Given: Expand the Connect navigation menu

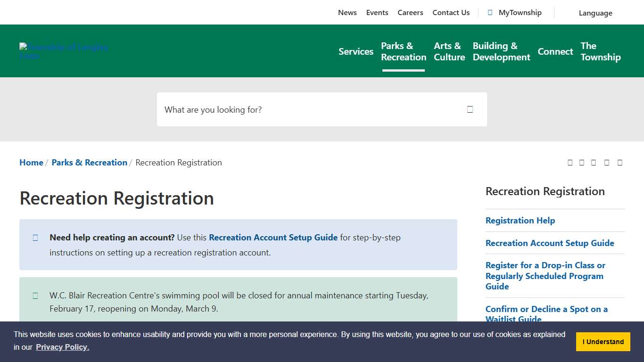Looking at the screenshot, I should click(555, 51).
